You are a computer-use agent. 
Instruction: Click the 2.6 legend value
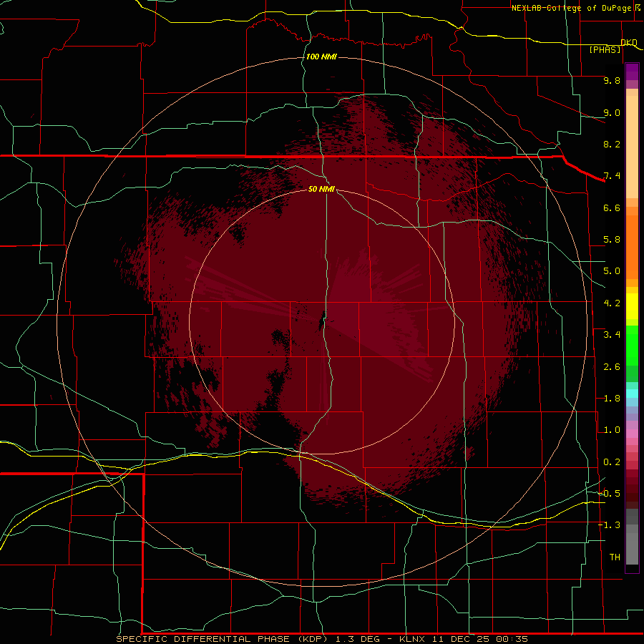[612, 367]
